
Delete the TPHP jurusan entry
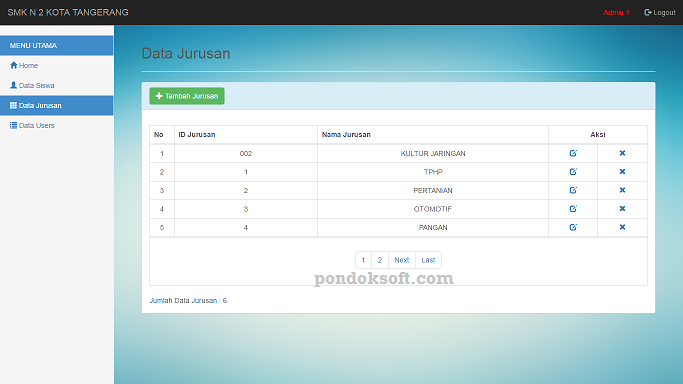622,172
